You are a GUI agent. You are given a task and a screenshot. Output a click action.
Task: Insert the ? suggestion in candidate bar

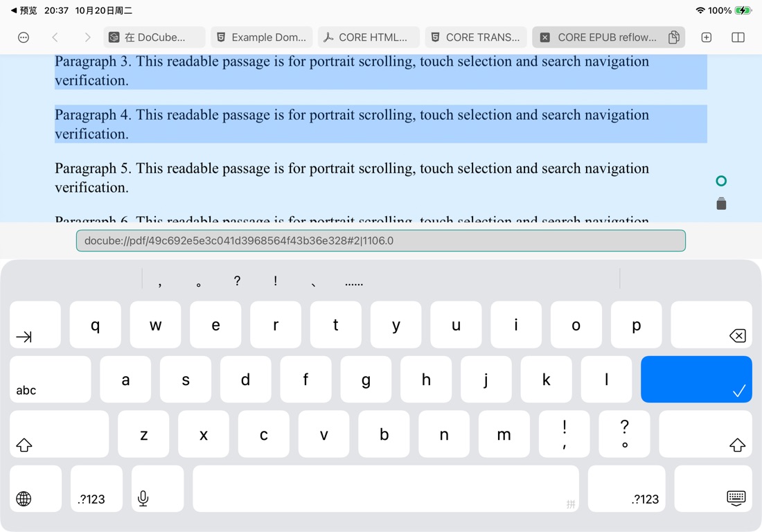(237, 281)
